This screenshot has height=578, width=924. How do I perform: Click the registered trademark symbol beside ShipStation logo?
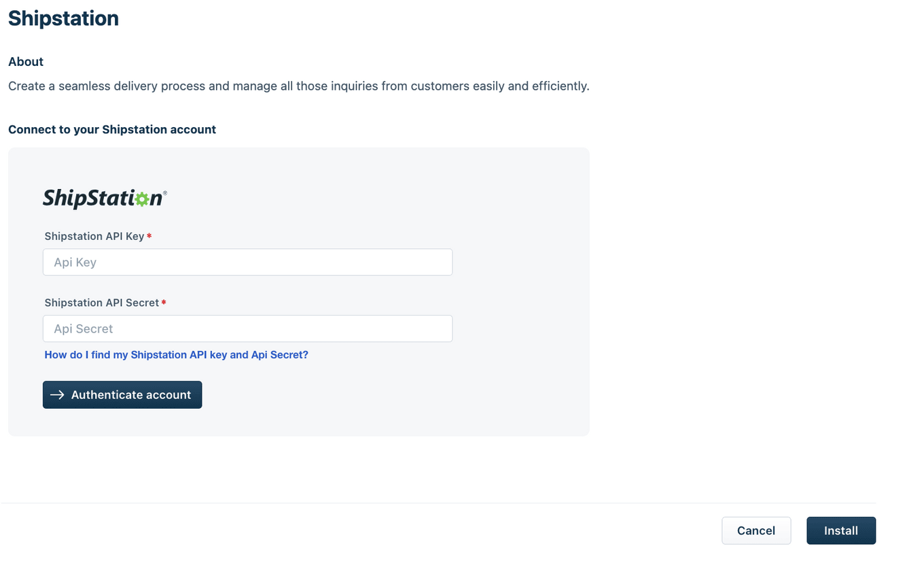[x=165, y=192]
